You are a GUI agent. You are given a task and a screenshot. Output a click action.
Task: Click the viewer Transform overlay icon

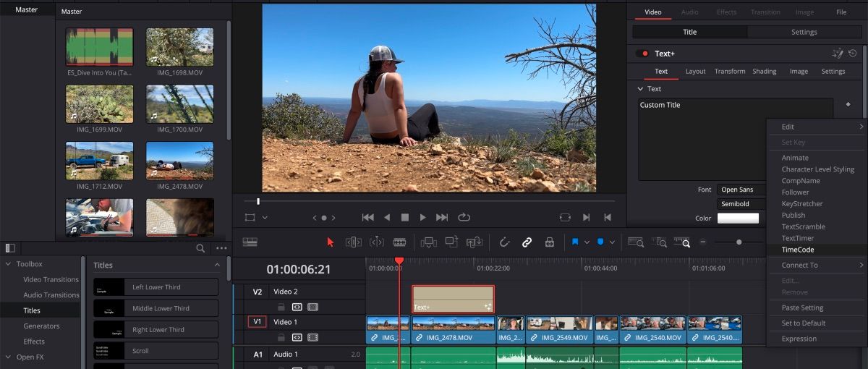click(x=250, y=217)
